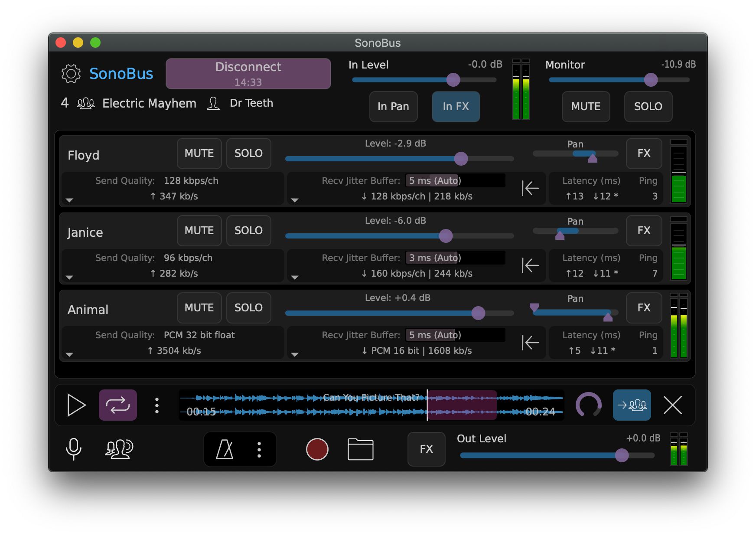Screen dimensions: 756x536
Task: Enable In Pan for input
Action: pos(393,107)
